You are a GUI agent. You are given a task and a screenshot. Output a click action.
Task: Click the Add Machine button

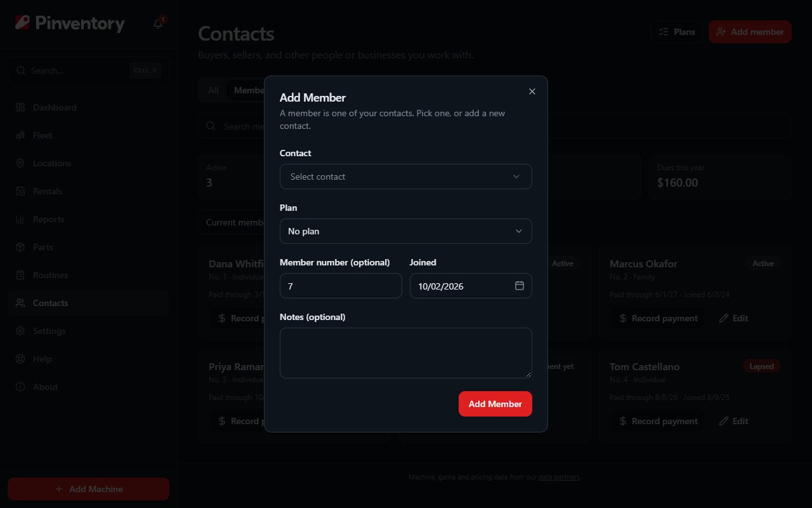[88, 489]
